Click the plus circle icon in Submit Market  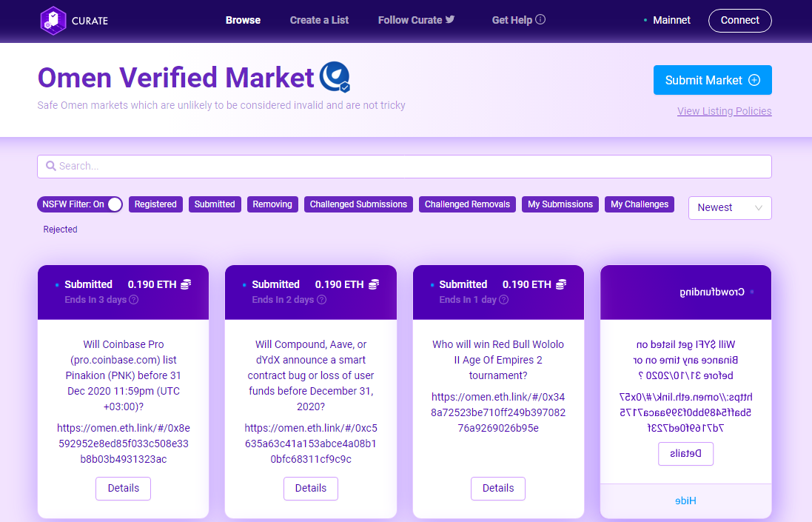[754, 80]
